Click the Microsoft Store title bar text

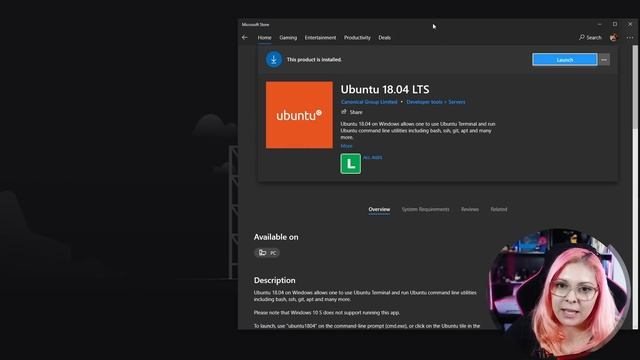pos(255,24)
